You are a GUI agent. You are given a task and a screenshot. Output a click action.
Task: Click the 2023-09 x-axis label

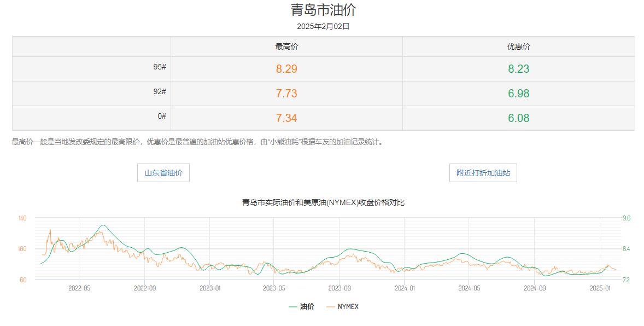point(339,288)
